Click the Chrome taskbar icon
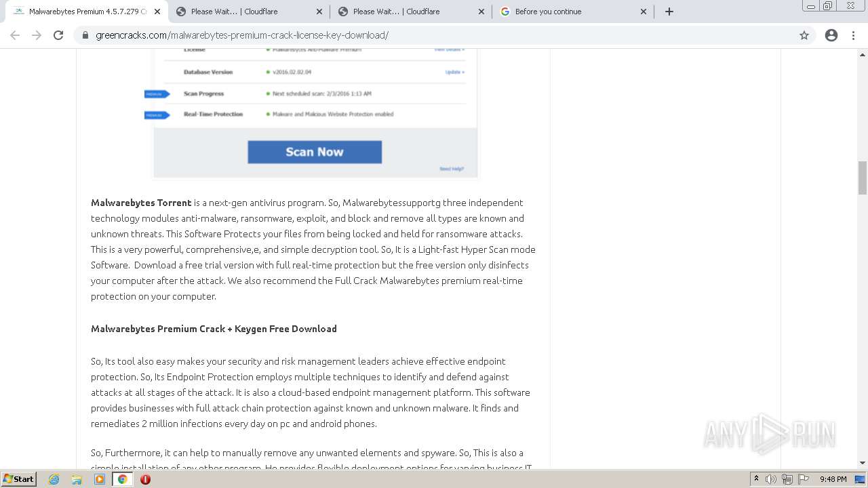This screenshot has width=868, height=488. [122, 479]
